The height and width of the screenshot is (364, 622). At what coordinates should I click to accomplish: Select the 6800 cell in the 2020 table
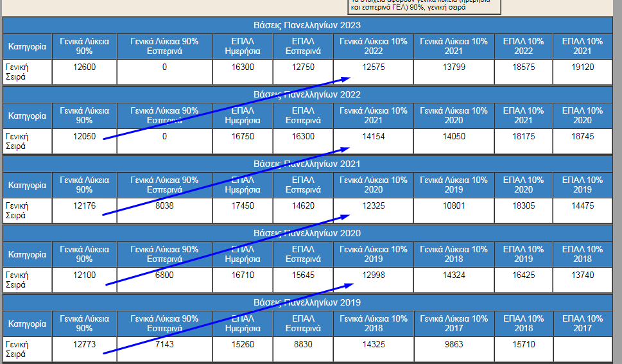click(164, 275)
